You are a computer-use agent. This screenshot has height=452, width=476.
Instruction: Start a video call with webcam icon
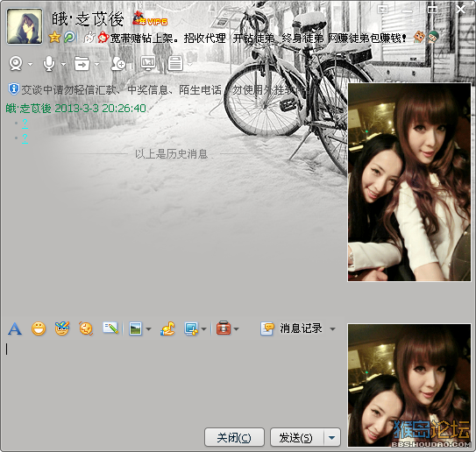(x=16, y=64)
